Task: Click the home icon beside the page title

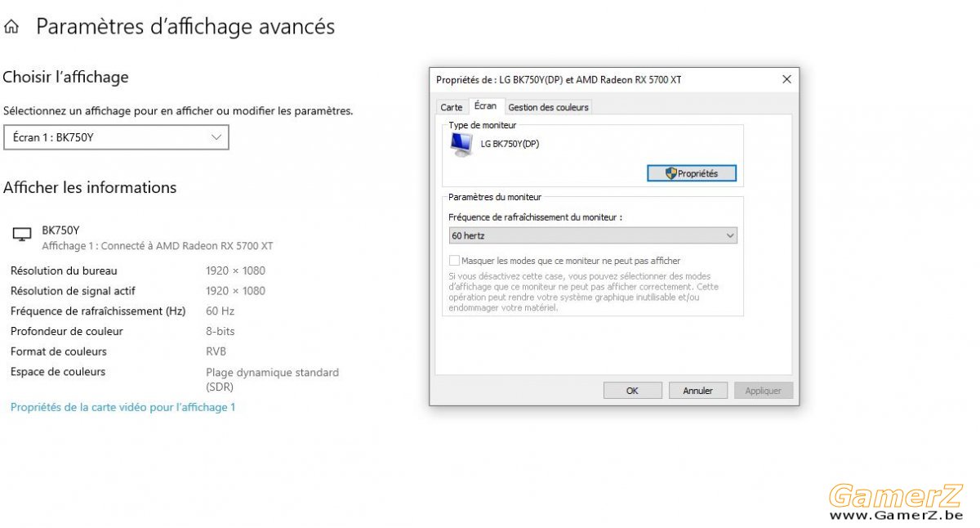Action: click(x=11, y=27)
